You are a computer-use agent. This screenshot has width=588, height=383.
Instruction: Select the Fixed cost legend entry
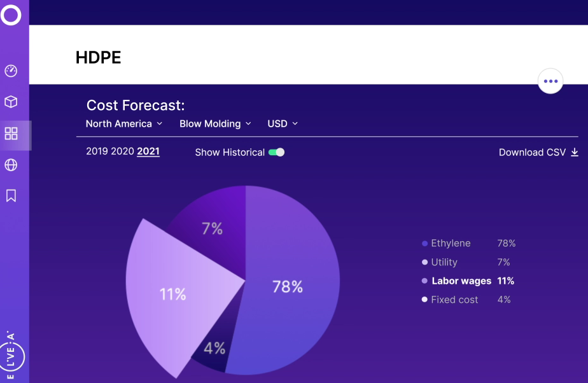coord(454,300)
